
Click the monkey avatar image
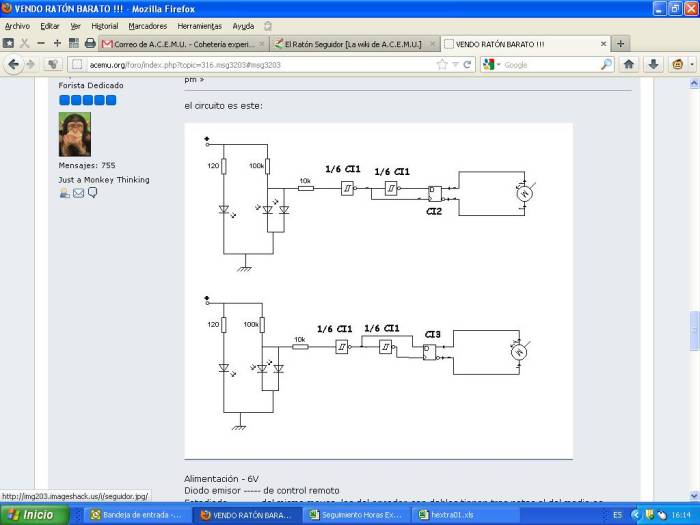coord(75,134)
